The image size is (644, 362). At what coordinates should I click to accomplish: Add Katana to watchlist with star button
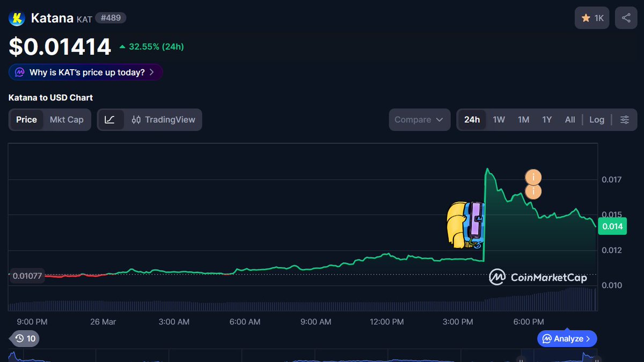click(x=592, y=18)
